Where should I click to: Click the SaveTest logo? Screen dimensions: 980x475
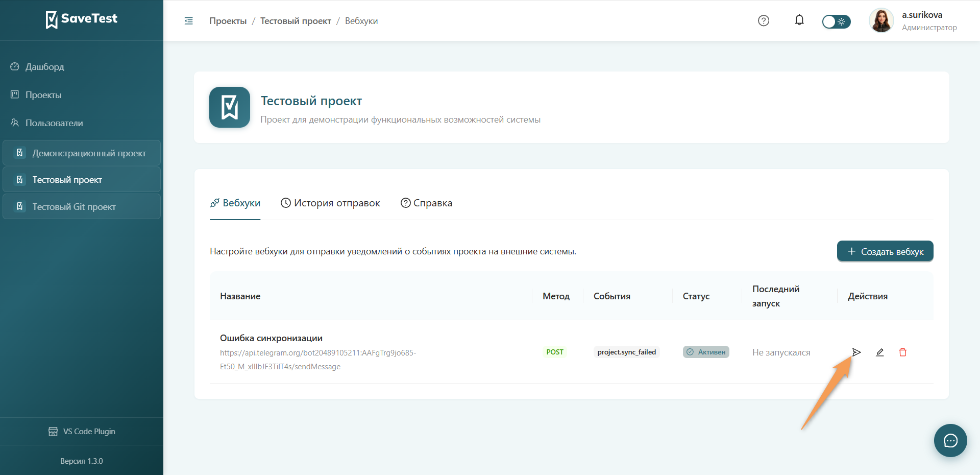tap(82, 19)
